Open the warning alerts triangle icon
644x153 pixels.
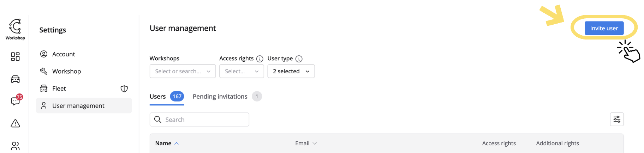(15, 123)
